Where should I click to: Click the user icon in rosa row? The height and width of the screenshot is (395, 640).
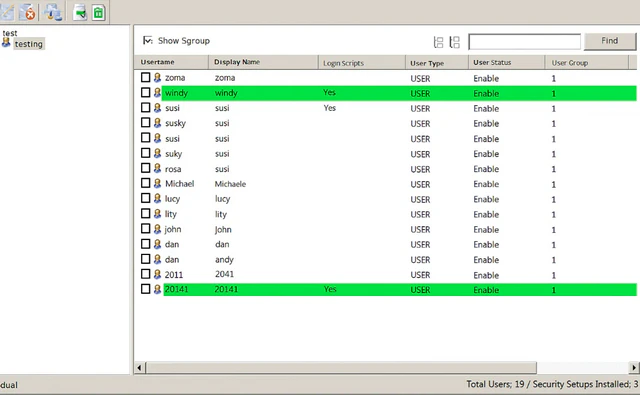coord(157,169)
